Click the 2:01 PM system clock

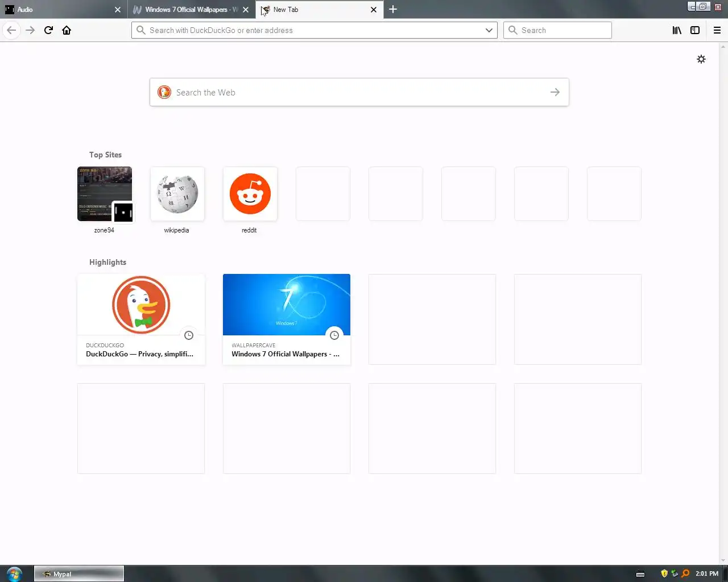pyautogui.click(x=707, y=573)
